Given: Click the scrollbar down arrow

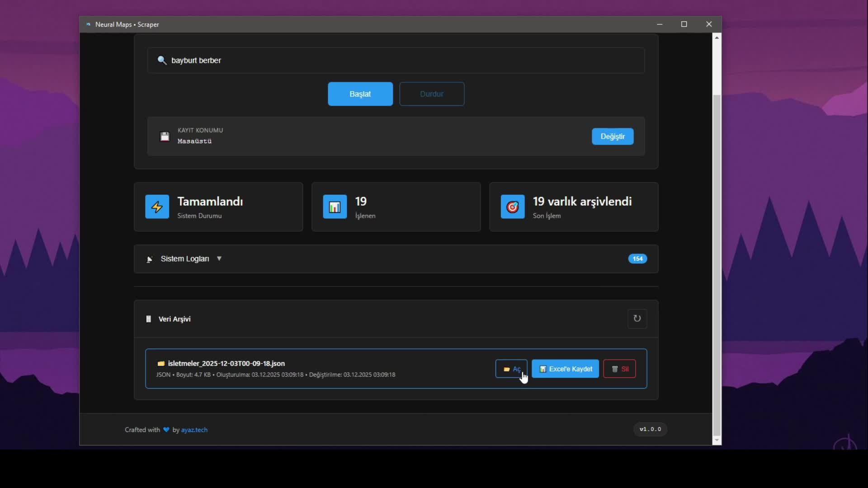Looking at the screenshot, I should 717,440.
